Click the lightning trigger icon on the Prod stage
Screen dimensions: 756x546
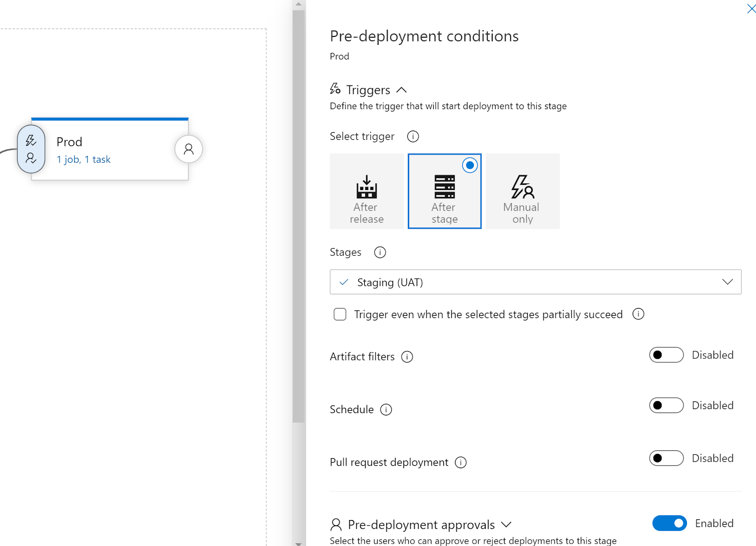[30, 139]
